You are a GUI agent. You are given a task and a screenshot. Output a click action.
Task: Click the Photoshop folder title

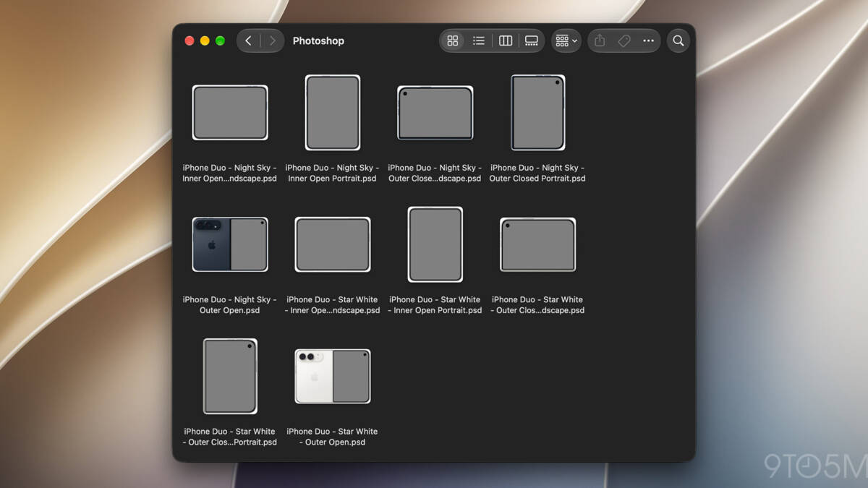(318, 41)
